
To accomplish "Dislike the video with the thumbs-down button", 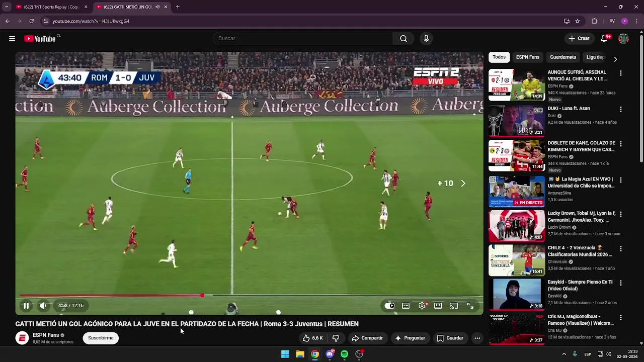I will [336, 338].
